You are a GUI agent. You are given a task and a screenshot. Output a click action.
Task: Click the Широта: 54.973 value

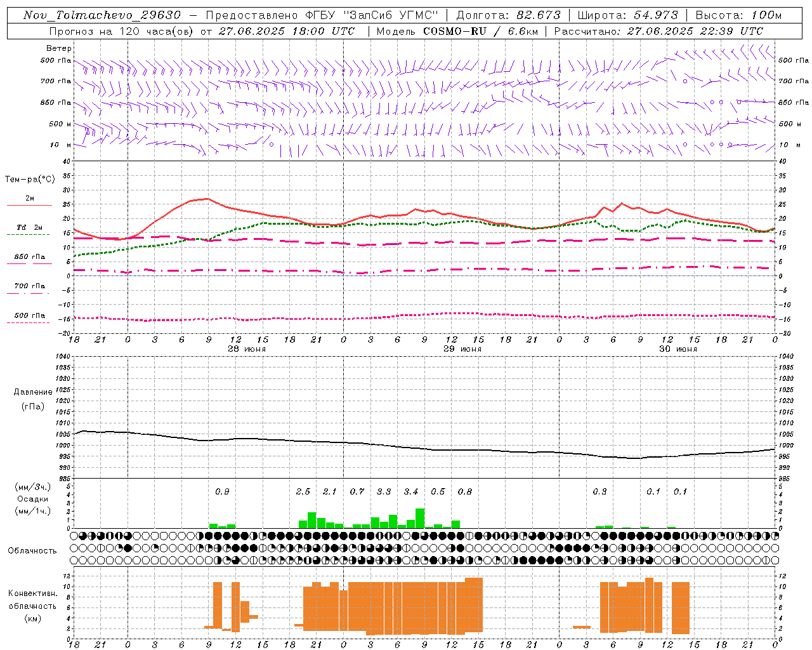627,15
